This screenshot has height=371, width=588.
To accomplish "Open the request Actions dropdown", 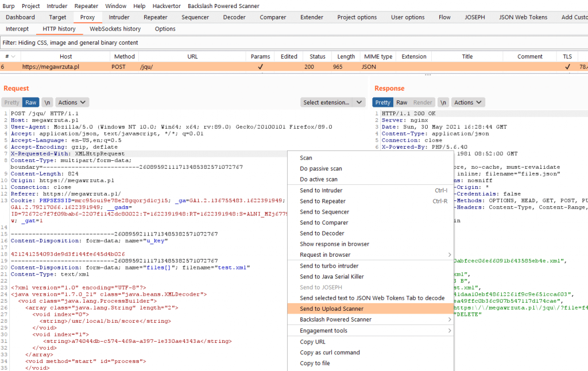I will (72, 102).
